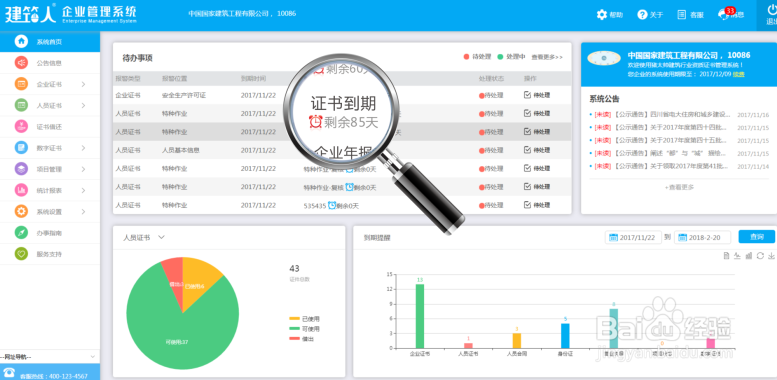Expand the 企业证书 sidebar submenu arrow
This screenshot has width=777, height=380.
[x=83, y=84]
